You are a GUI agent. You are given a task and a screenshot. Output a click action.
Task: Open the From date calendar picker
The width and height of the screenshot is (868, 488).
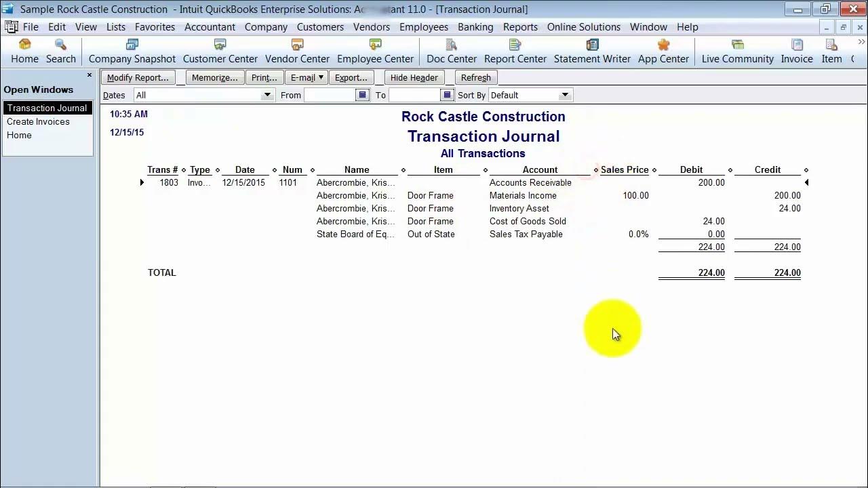click(x=362, y=95)
